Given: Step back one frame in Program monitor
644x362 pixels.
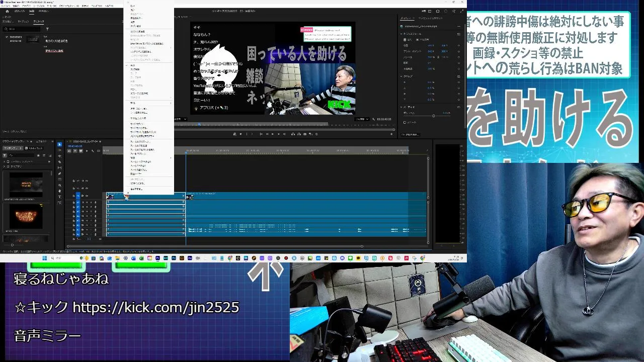Looking at the screenshot, I should (267, 134).
